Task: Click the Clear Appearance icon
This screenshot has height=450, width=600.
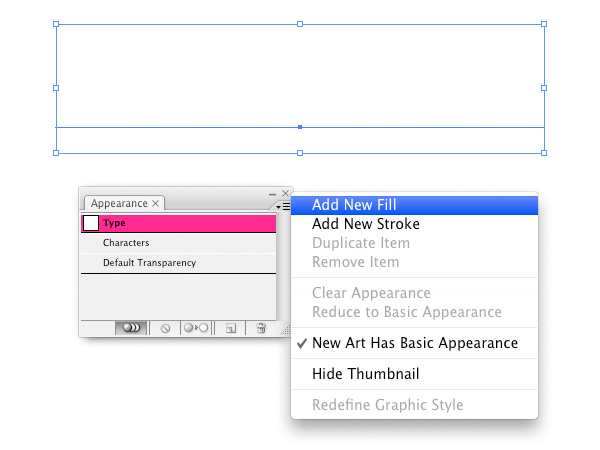Action: [x=165, y=327]
